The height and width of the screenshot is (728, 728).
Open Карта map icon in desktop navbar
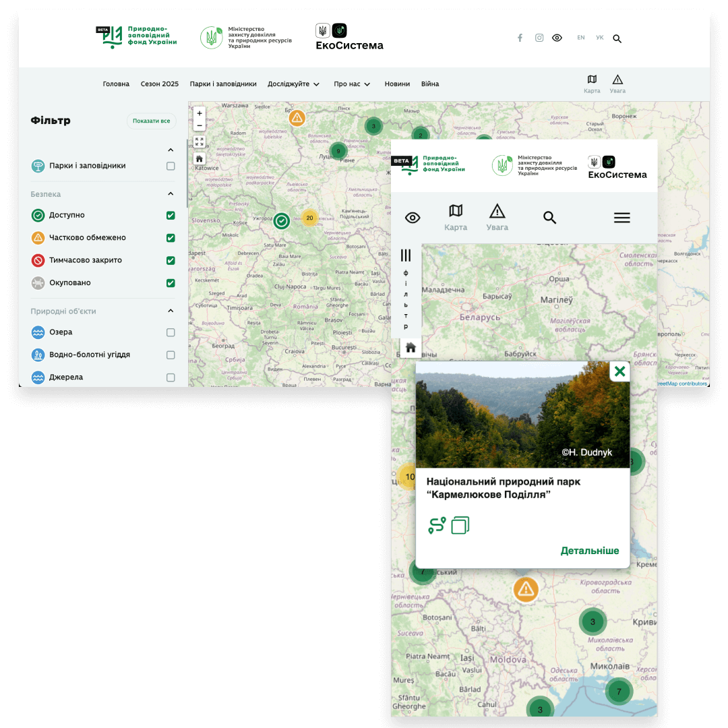tap(592, 80)
